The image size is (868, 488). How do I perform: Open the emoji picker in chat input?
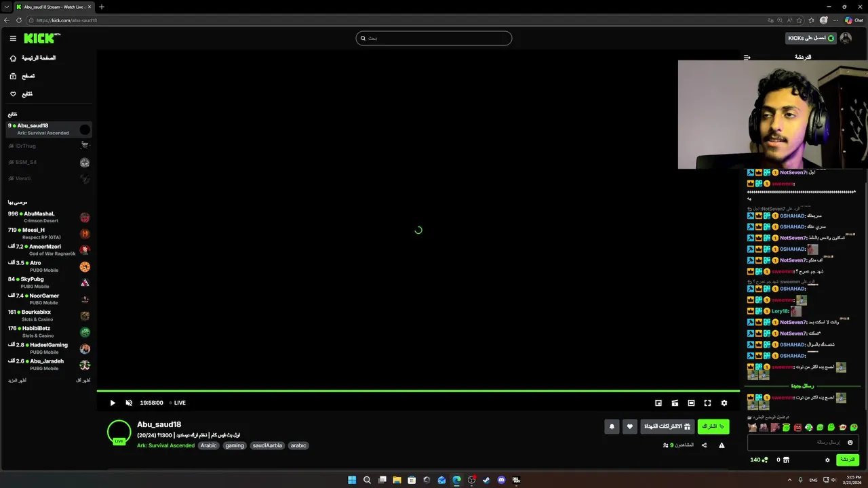[x=850, y=443]
